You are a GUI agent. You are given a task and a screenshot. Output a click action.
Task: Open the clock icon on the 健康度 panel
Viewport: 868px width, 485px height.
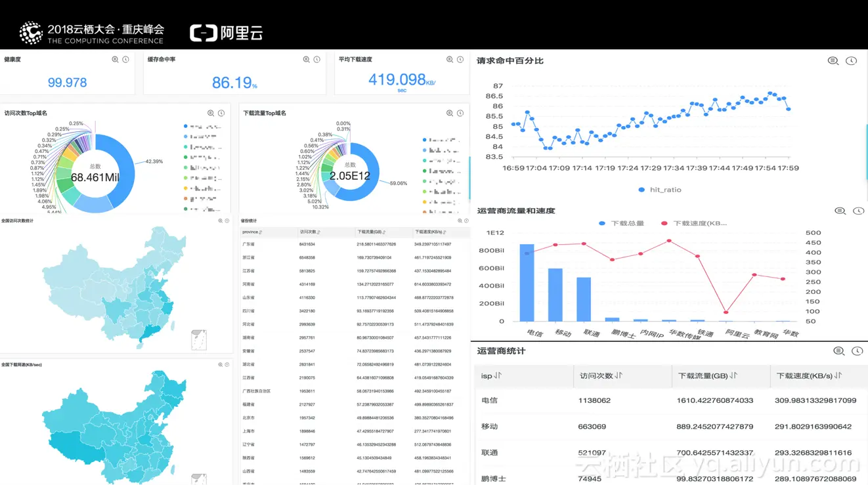point(125,60)
